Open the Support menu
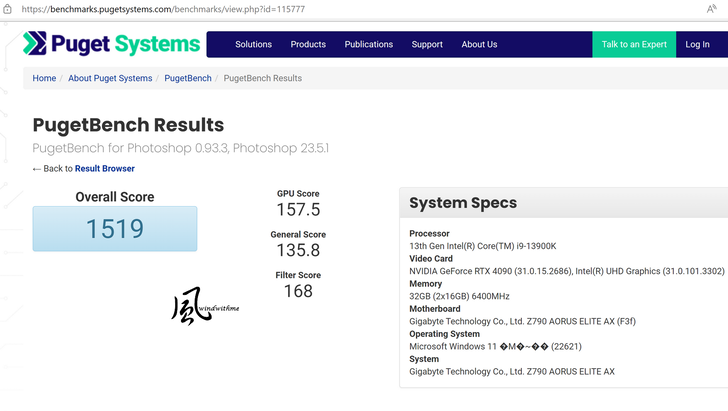Screen dimensions: 728x411 pos(427,44)
